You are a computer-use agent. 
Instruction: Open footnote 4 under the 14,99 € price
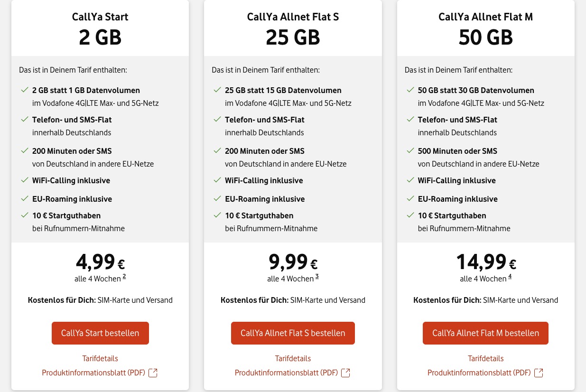[510, 276]
